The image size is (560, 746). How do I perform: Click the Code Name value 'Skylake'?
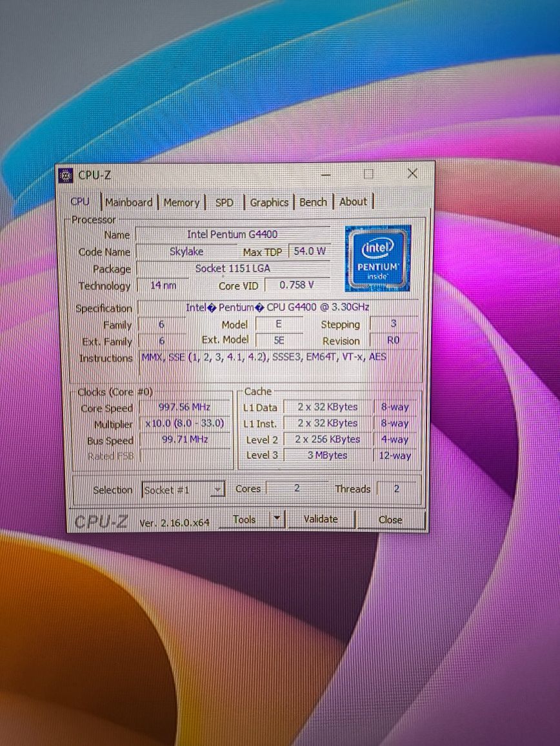tap(186, 252)
